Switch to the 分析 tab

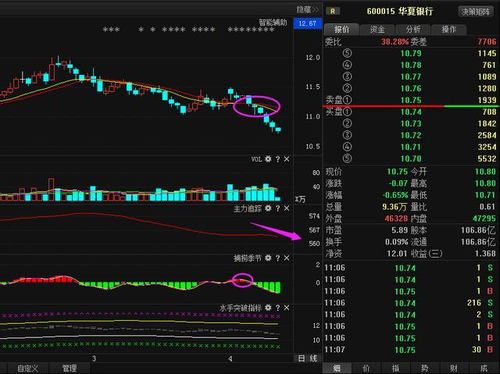[x=413, y=29]
